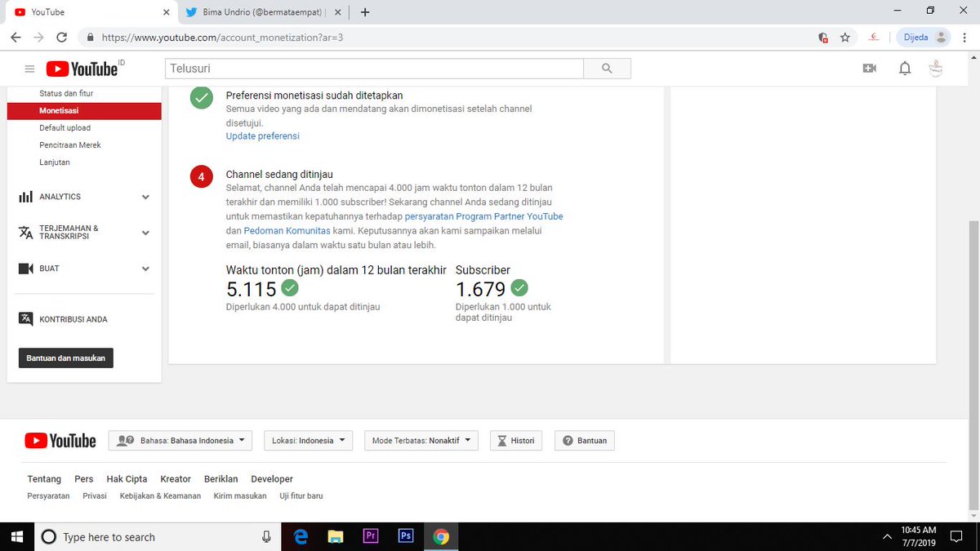
Task: Click the Cortana circle icon
Action: click(49, 537)
